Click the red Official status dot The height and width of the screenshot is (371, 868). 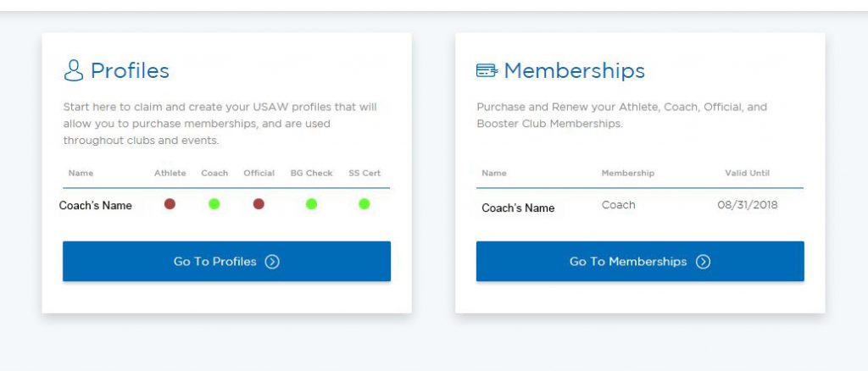259,204
